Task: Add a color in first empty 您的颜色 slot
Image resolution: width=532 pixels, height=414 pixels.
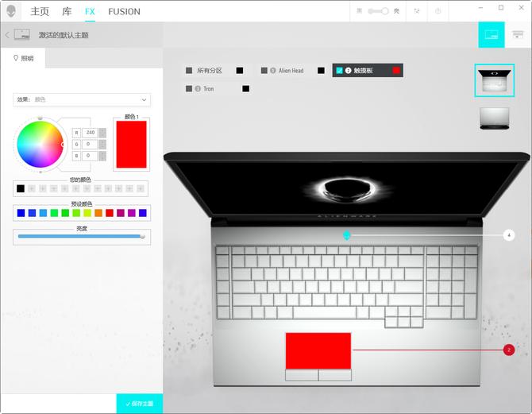Action: click(x=32, y=188)
